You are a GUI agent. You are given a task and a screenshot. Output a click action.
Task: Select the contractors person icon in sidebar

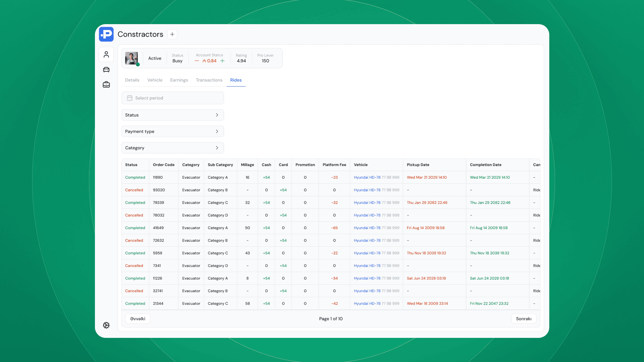106,54
